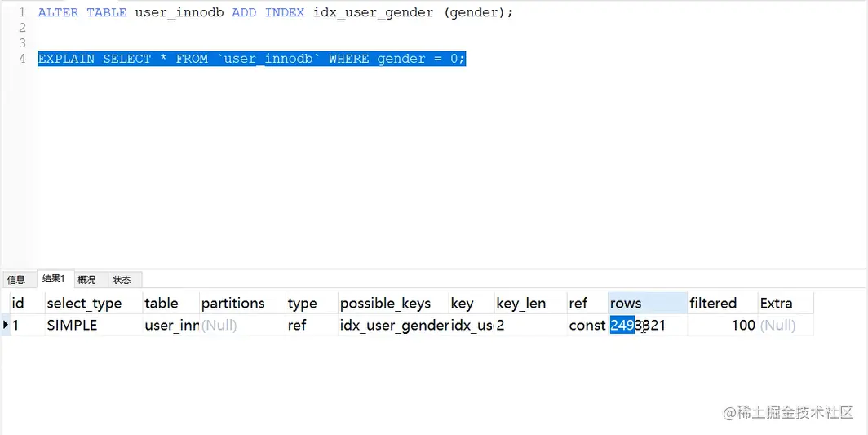
Task: Click the select_type column header
Action: tap(94, 303)
